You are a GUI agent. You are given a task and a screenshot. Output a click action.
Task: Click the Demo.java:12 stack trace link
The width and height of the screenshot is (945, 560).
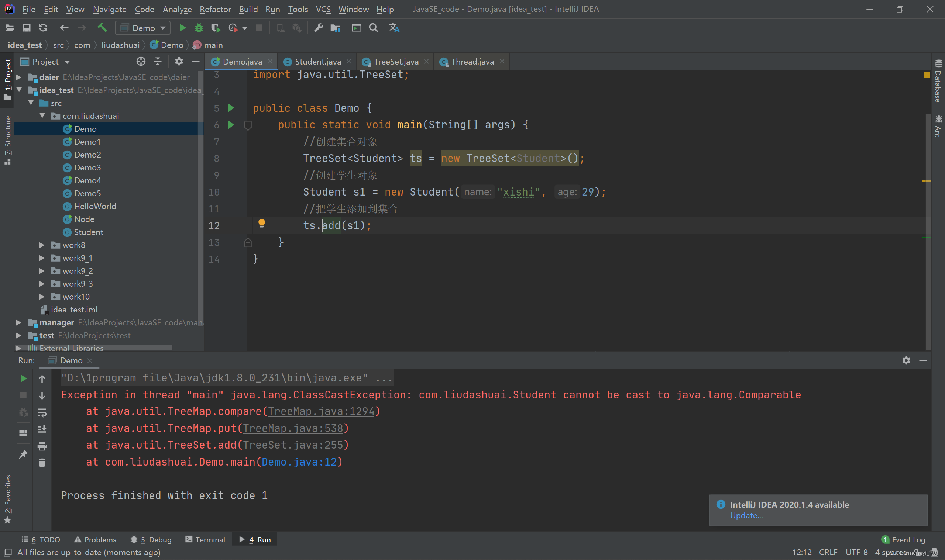pyautogui.click(x=299, y=462)
